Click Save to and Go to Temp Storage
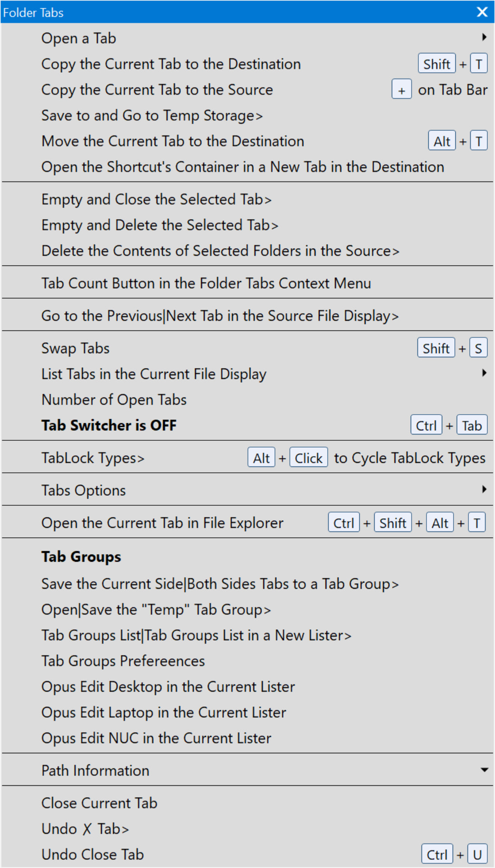495x868 pixels. click(152, 115)
